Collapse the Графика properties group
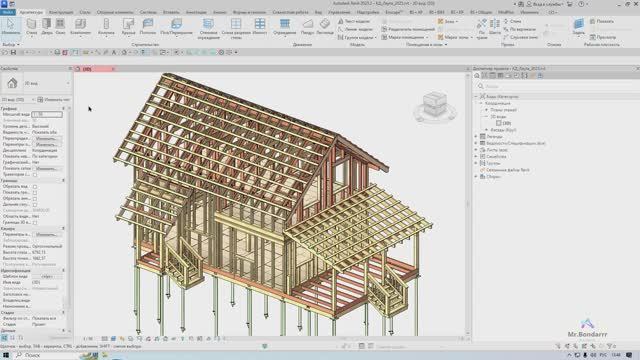640x360 pixels. [x=63, y=109]
